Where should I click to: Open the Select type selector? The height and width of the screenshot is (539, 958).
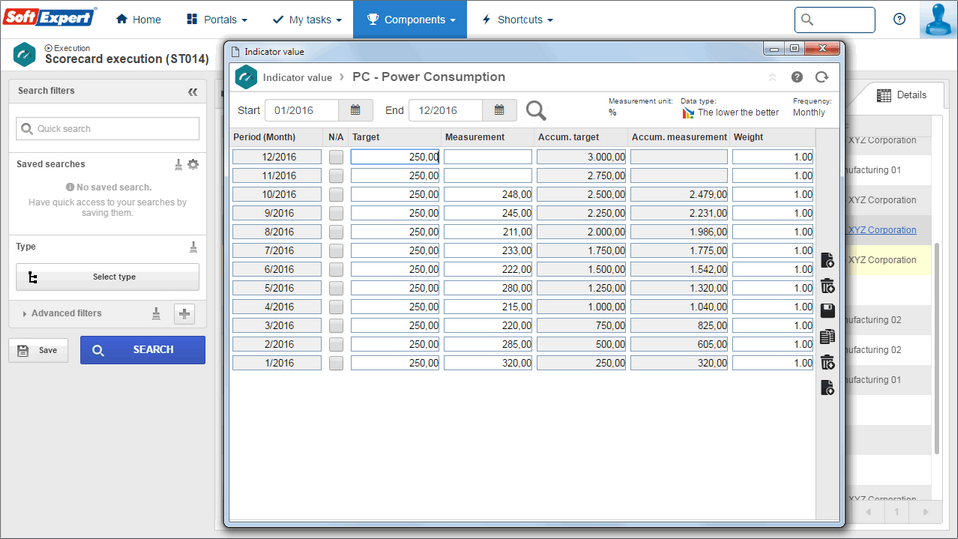(108, 277)
